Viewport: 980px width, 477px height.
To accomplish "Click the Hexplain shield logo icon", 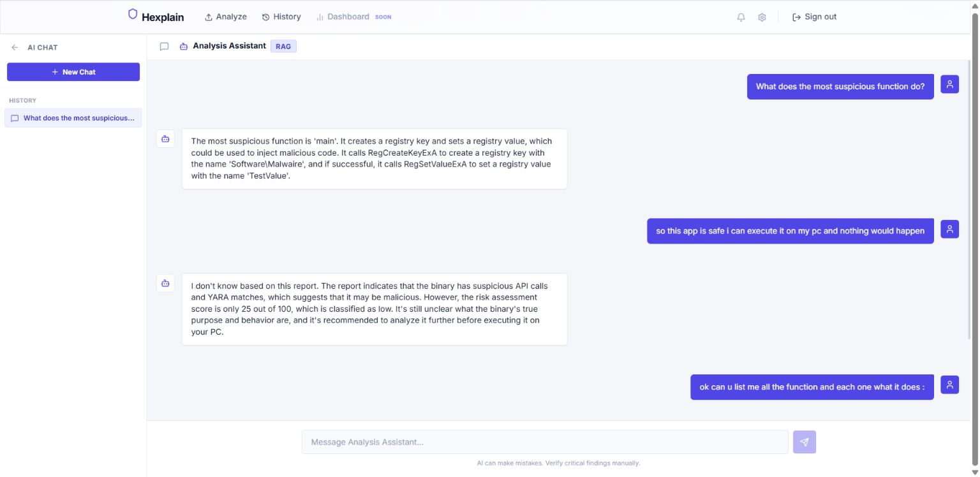I will 133,14.
